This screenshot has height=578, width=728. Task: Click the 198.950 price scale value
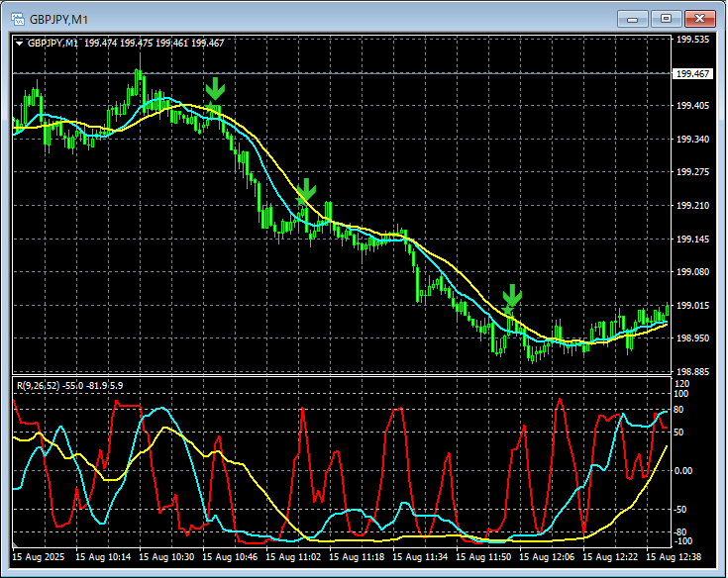coord(692,338)
